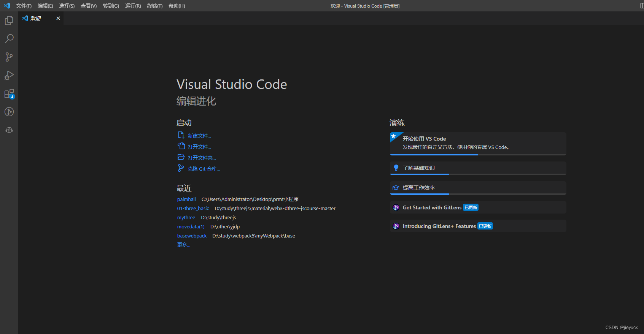Click progress bar under 了解基础知识
644x334 pixels.
(x=478, y=174)
